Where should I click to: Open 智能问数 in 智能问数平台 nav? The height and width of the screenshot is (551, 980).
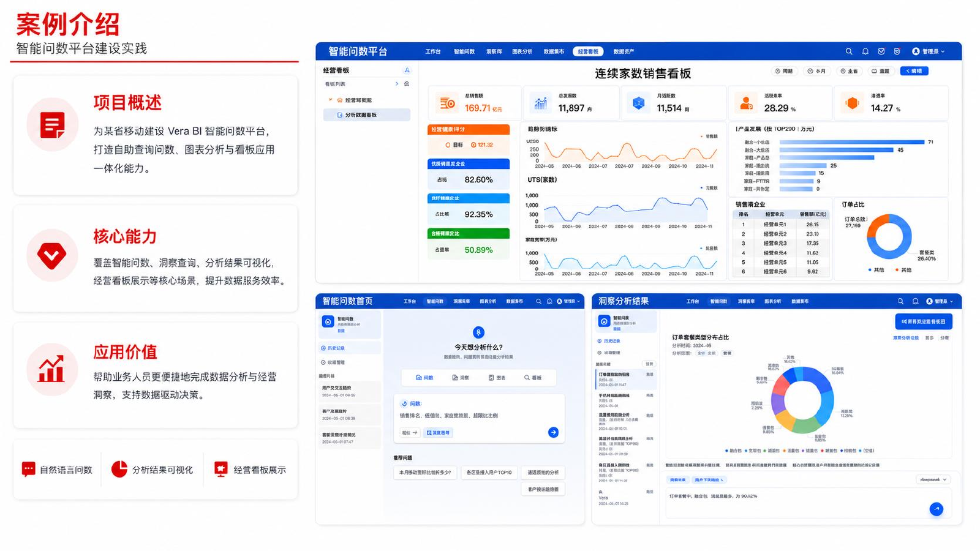click(x=464, y=51)
